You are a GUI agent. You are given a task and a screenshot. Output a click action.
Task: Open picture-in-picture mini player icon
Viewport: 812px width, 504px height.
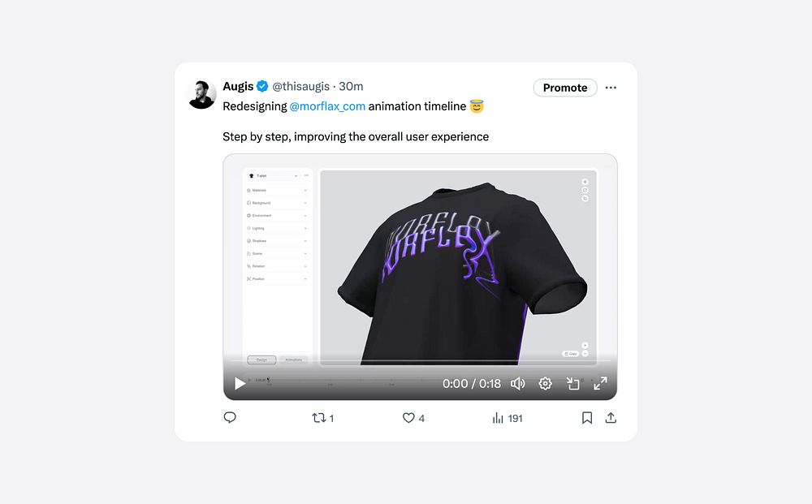572,383
